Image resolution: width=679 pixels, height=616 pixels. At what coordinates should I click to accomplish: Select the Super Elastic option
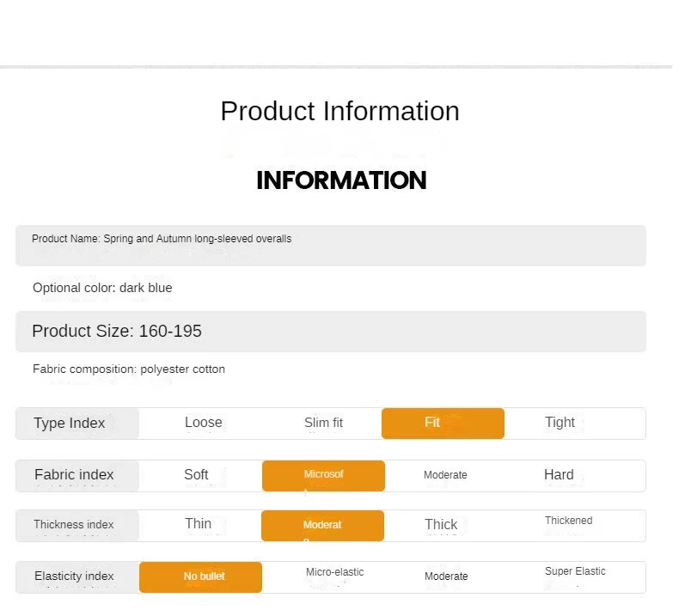pos(575,571)
